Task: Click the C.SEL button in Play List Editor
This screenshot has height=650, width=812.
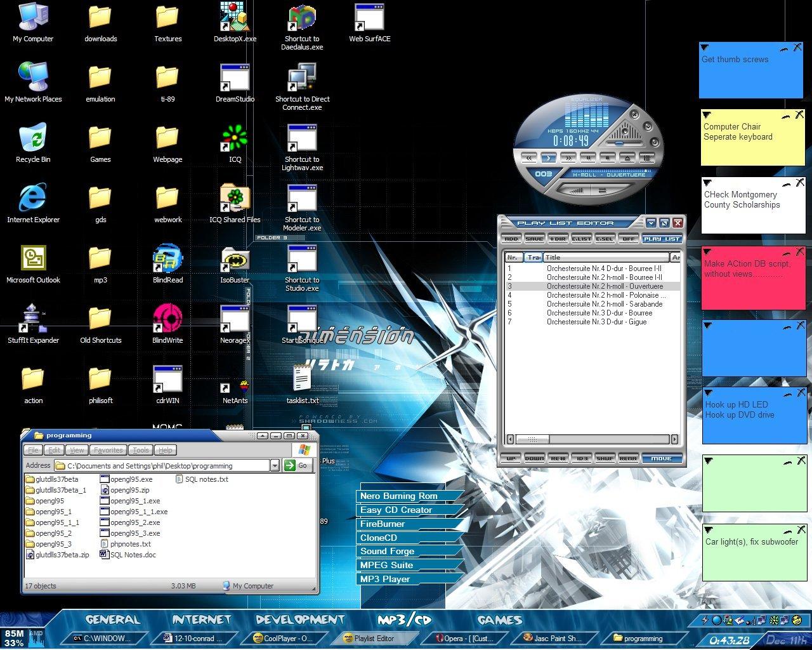Action: coord(605,239)
